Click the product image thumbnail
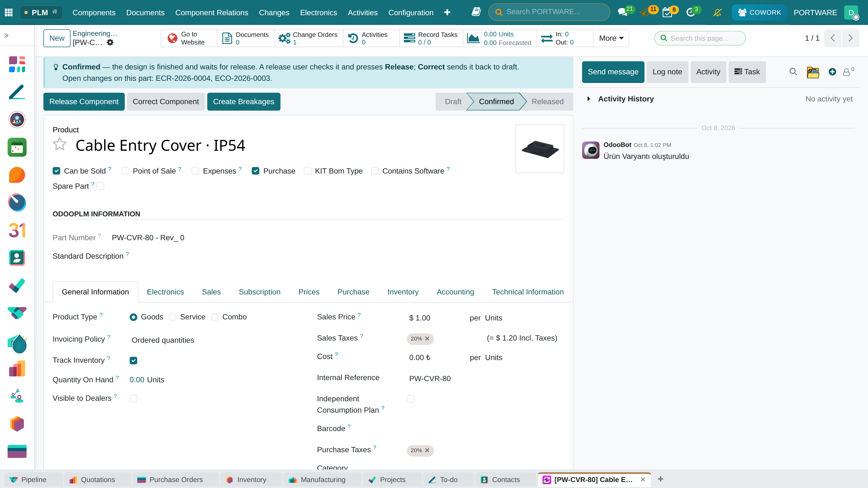Screen dimensions: 868x488 (540, 149)
